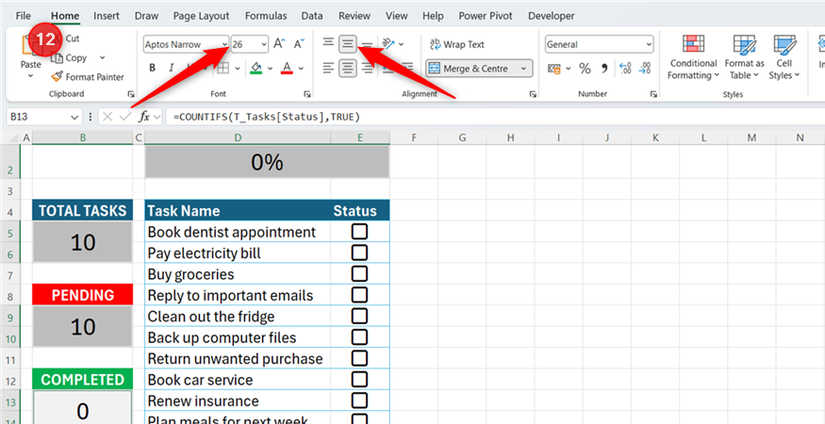Select Top Align in the ribbon
This screenshot has height=424, width=825.
pos(328,43)
